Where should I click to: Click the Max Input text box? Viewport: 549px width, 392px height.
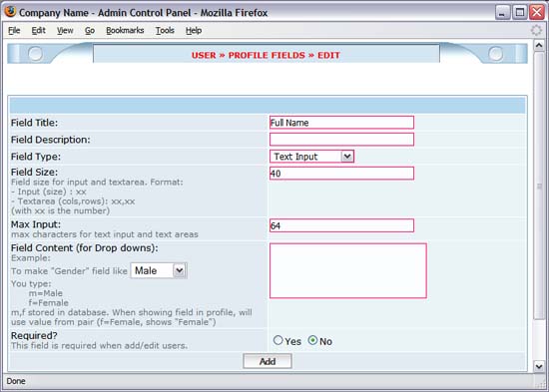[x=341, y=225]
